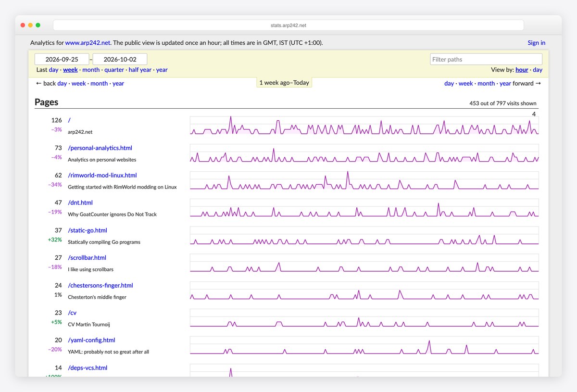
Task: Click the /dnt.html visits chart
Action: (364, 207)
